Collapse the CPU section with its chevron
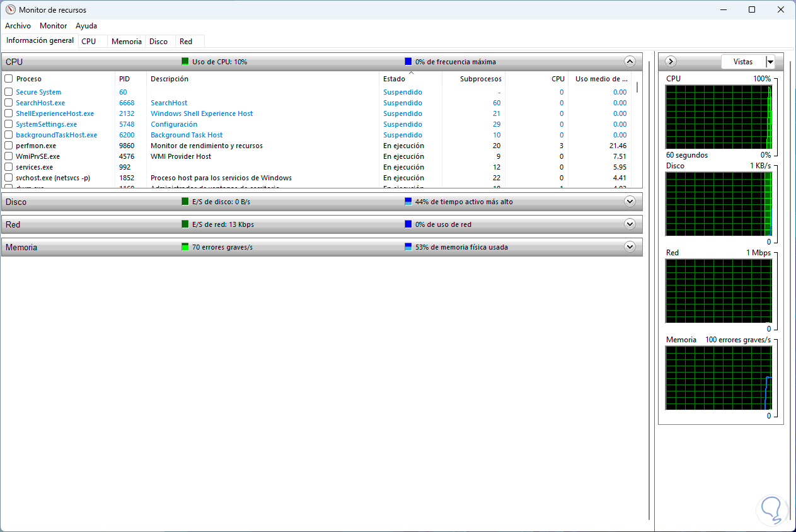The height and width of the screenshot is (532, 796). click(629, 62)
